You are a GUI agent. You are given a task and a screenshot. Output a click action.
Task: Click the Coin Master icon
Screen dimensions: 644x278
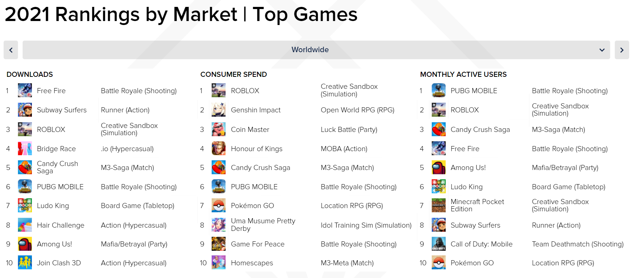(x=219, y=129)
